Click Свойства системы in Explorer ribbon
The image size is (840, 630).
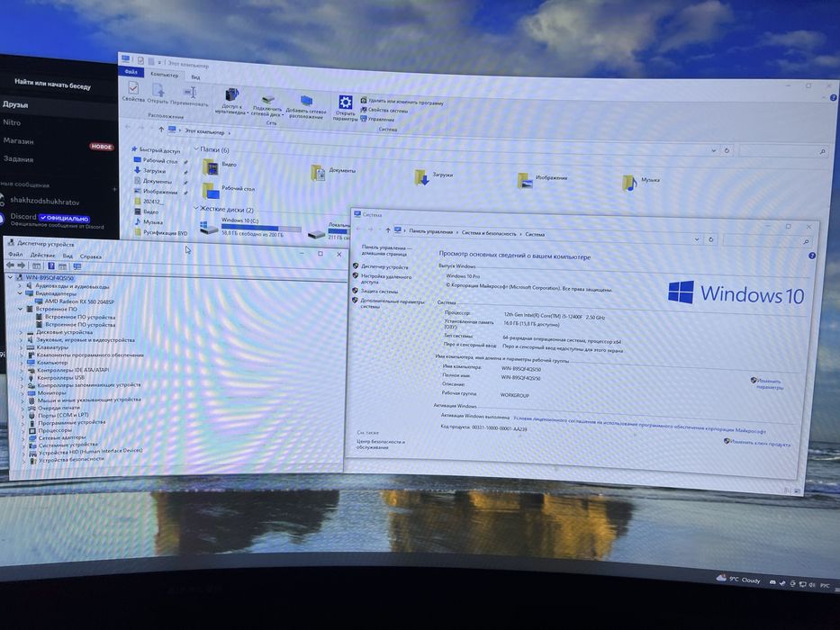tap(384, 111)
